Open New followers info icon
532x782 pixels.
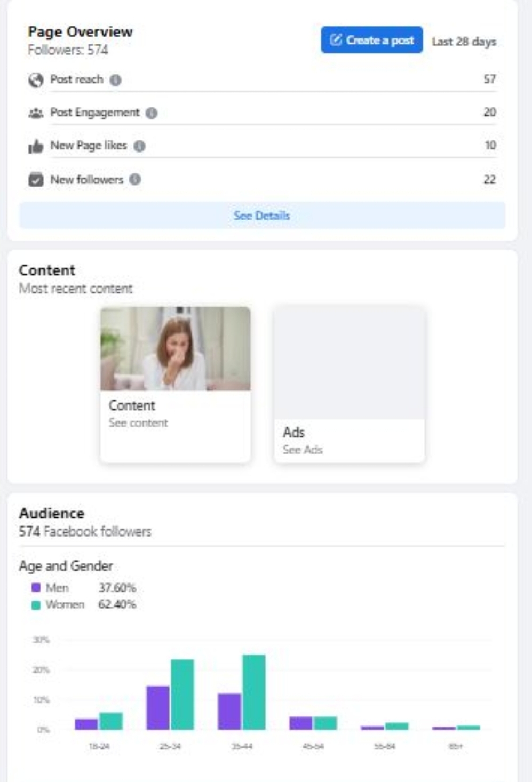tap(135, 180)
